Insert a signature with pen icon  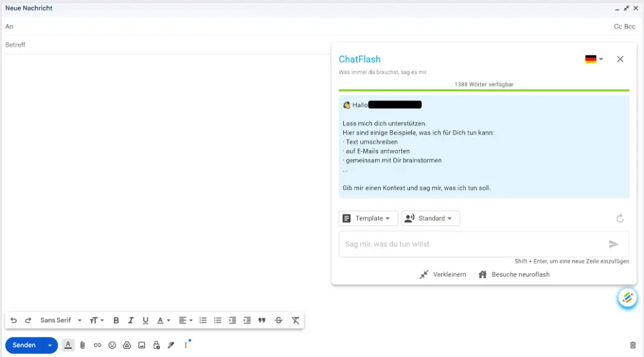[x=171, y=345]
